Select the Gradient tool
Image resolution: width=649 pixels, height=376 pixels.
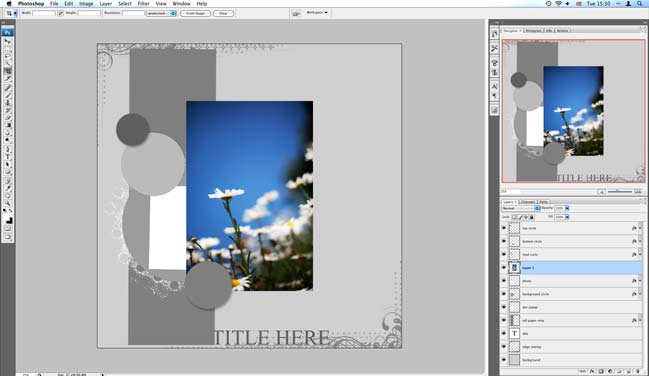pyautogui.click(x=7, y=124)
